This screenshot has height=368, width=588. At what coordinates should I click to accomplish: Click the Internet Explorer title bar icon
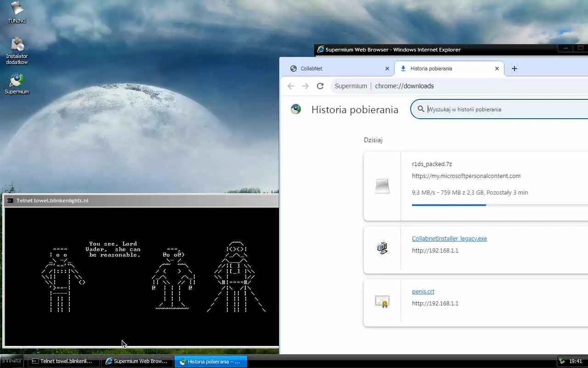pyautogui.click(x=321, y=50)
